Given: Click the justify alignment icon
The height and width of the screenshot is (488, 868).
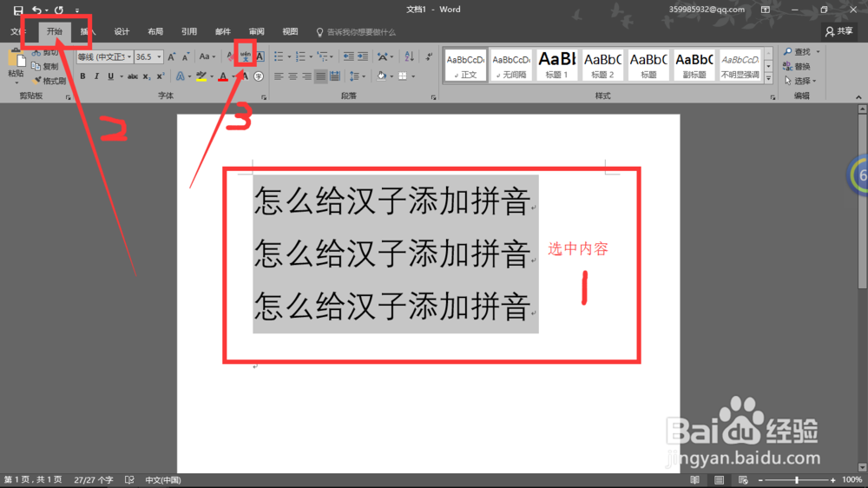Looking at the screenshot, I should [320, 76].
